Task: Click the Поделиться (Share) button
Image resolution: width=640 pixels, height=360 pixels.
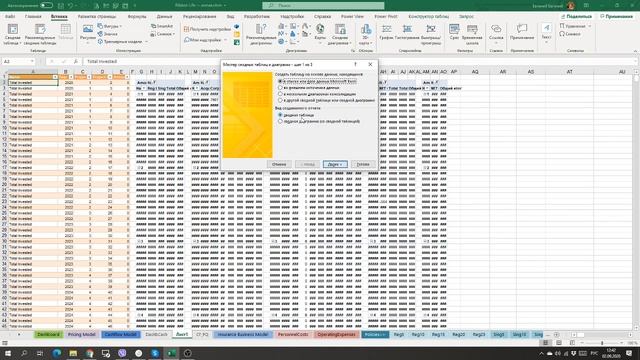Action: coord(577,16)
